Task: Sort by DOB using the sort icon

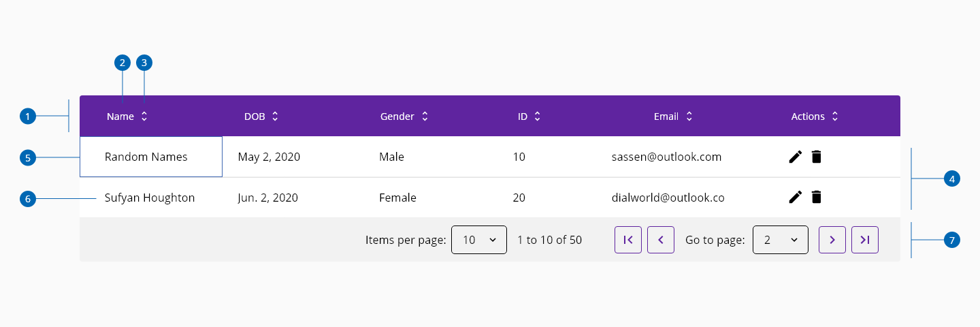Action: pos(275,116)
